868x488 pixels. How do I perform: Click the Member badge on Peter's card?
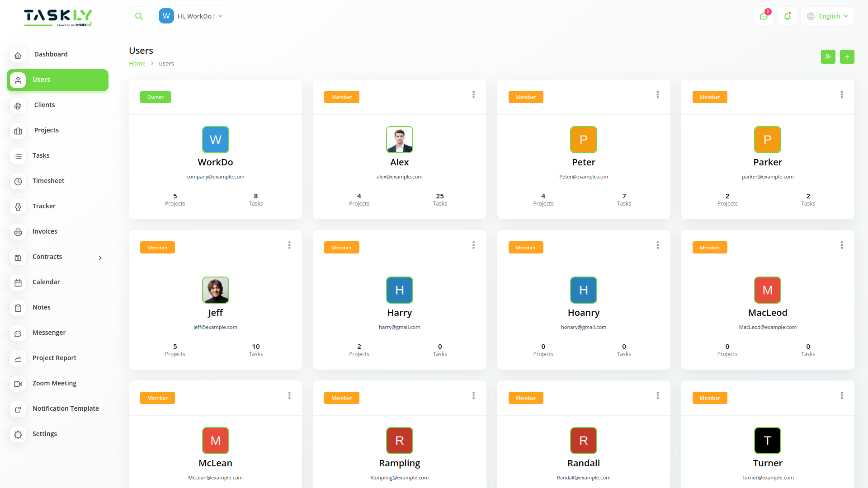tap(526, 97)
